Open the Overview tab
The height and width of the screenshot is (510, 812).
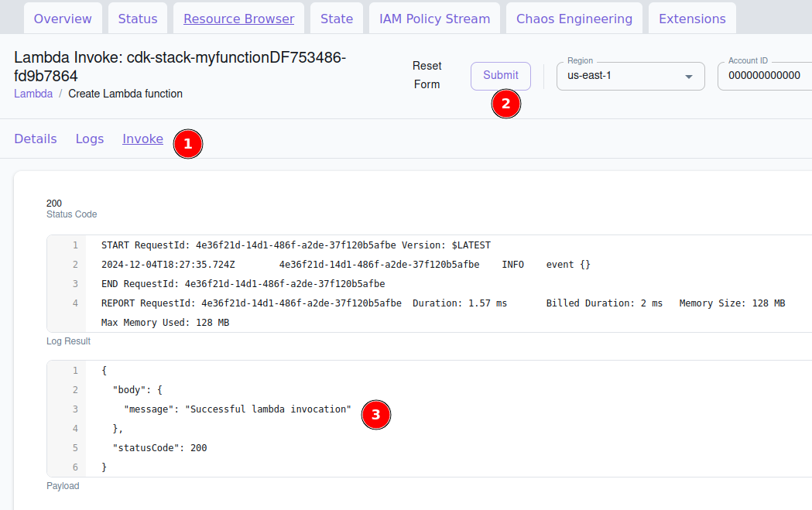(63, 19)
